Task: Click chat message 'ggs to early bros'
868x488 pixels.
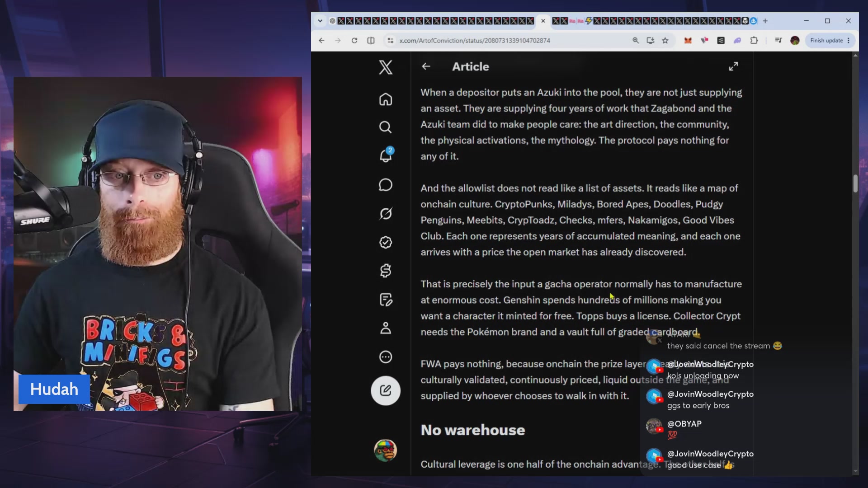Action: pos(698,405)
